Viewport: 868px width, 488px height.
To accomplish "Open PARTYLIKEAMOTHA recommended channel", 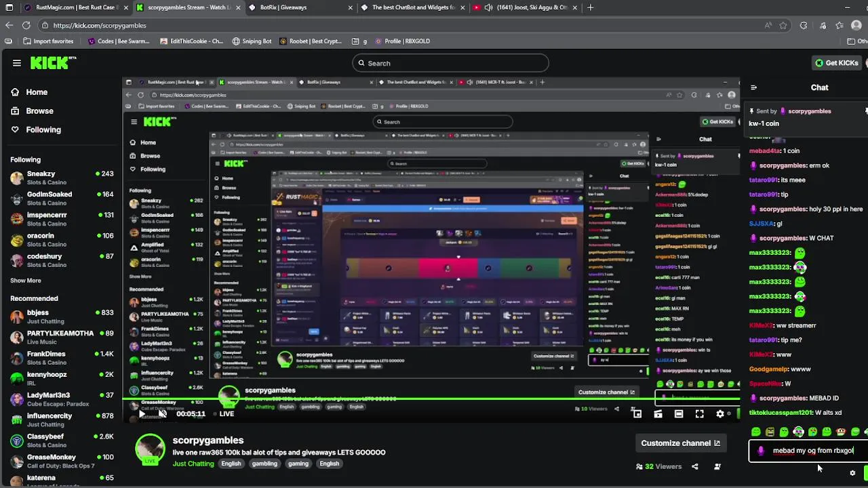I will (61, 338).
